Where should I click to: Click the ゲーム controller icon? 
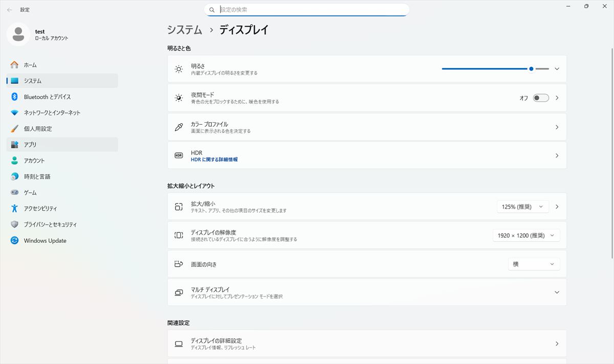14,193
